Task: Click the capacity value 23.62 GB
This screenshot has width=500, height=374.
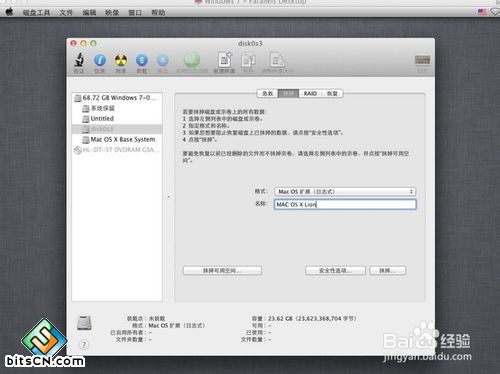Action: tap(280, 319)
